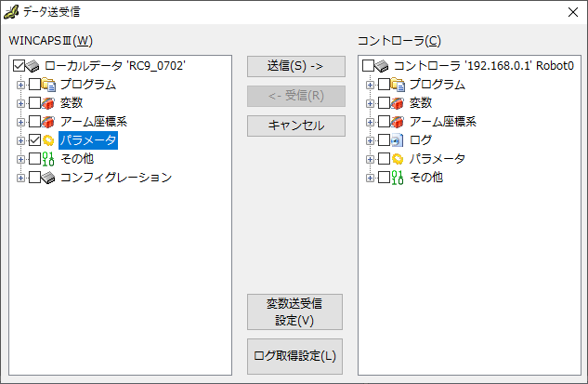Image resolution: width=588 pixels, height=384 pixels.
Task: Expand the コンフィグレーション tree node
Action: click(x=20, y=178)
